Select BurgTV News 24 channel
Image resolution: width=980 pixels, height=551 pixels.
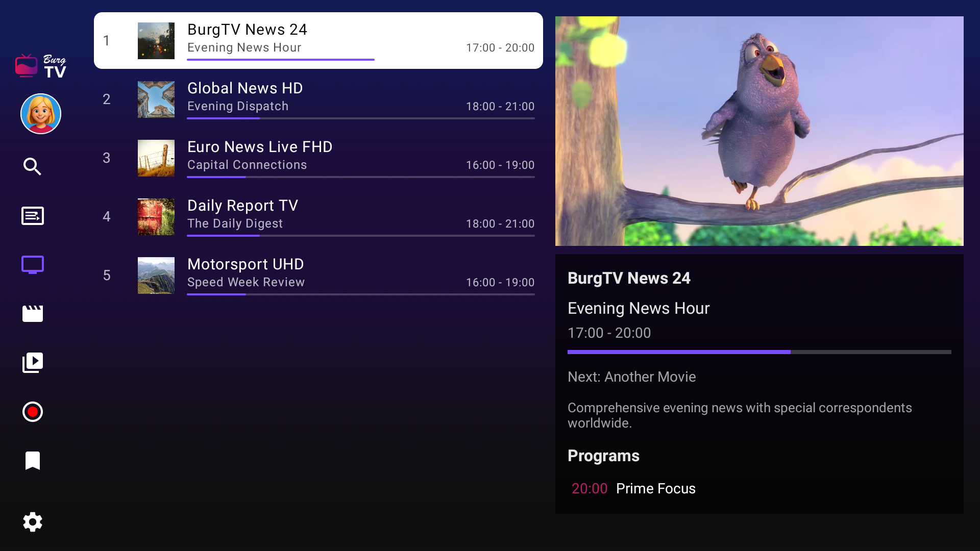tap(318, 41)
